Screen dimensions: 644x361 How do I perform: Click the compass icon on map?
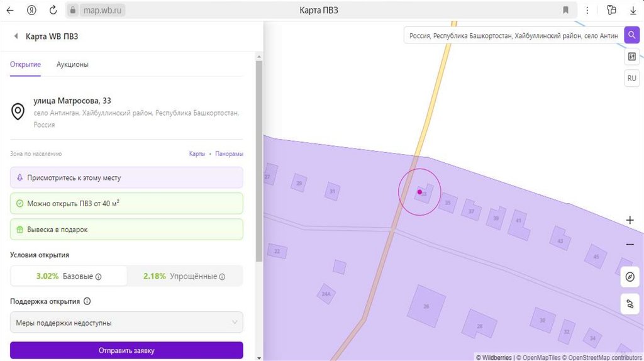coord(630,277)
